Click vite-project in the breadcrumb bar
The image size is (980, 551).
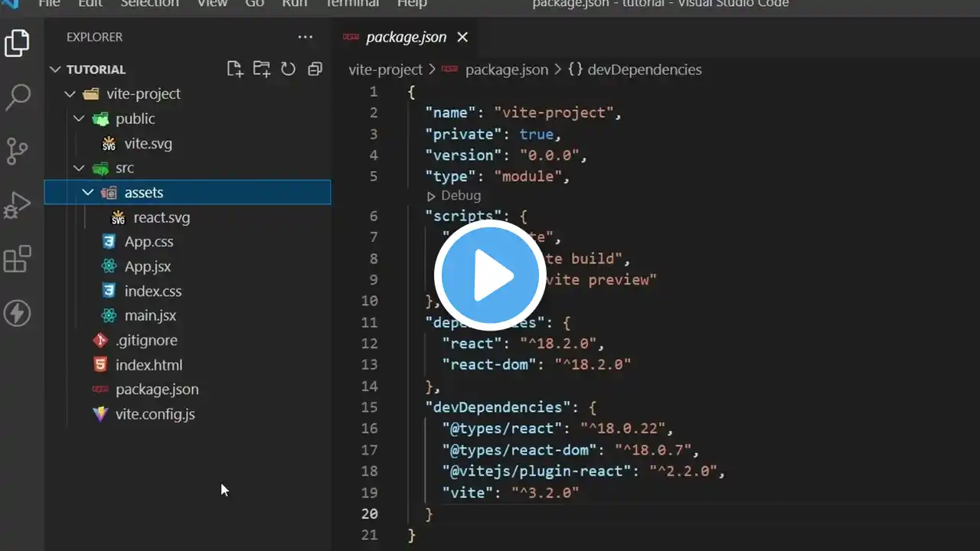(385, 70)
